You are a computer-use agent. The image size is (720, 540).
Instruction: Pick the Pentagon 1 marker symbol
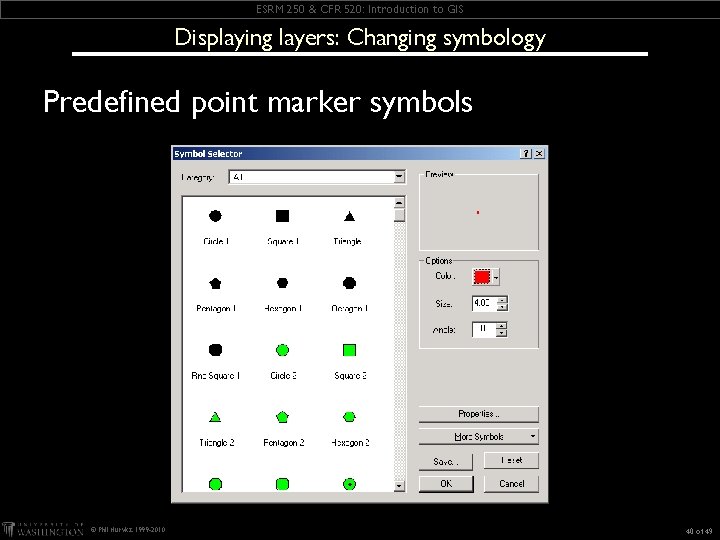coord(215,283)
